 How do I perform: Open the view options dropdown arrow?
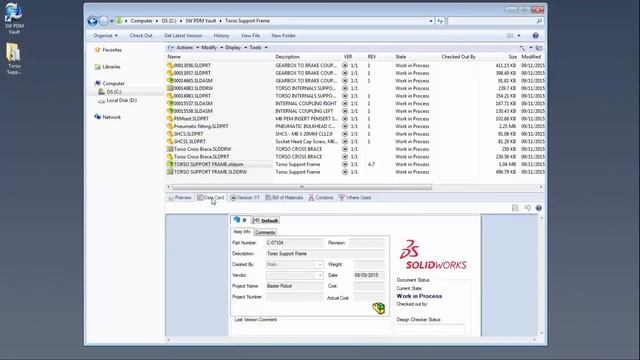click(x=519, y=36)
